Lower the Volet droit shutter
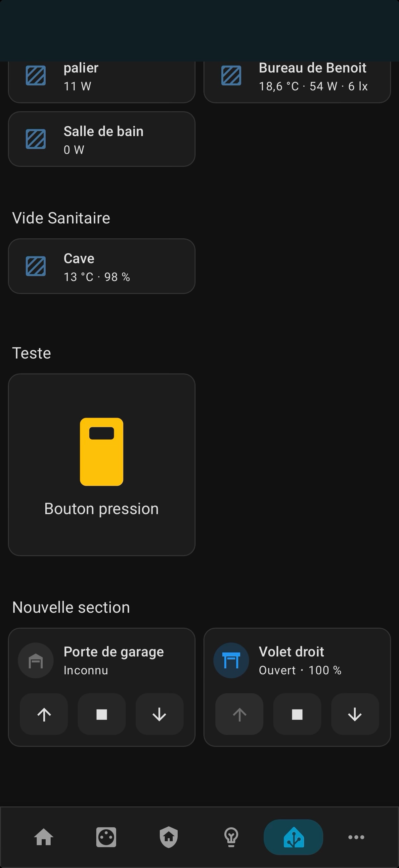399x868 pixels. [355, 714]
